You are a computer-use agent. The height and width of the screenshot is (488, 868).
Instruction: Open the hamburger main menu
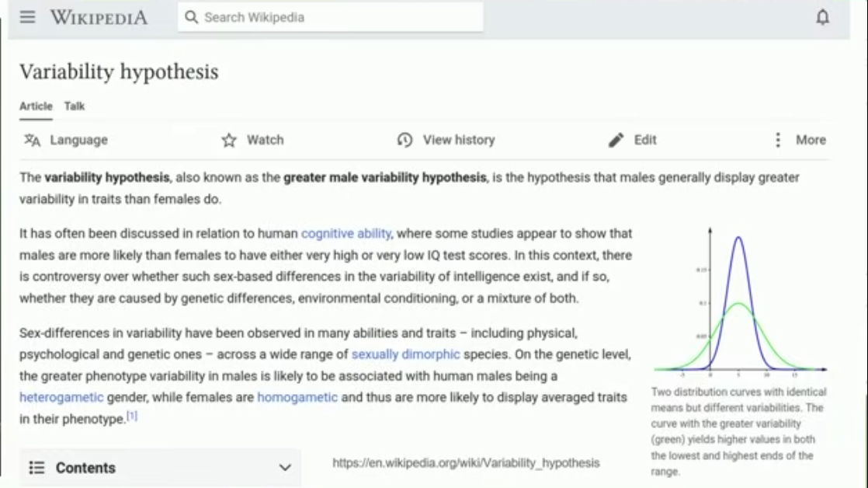tap(28, 17)
